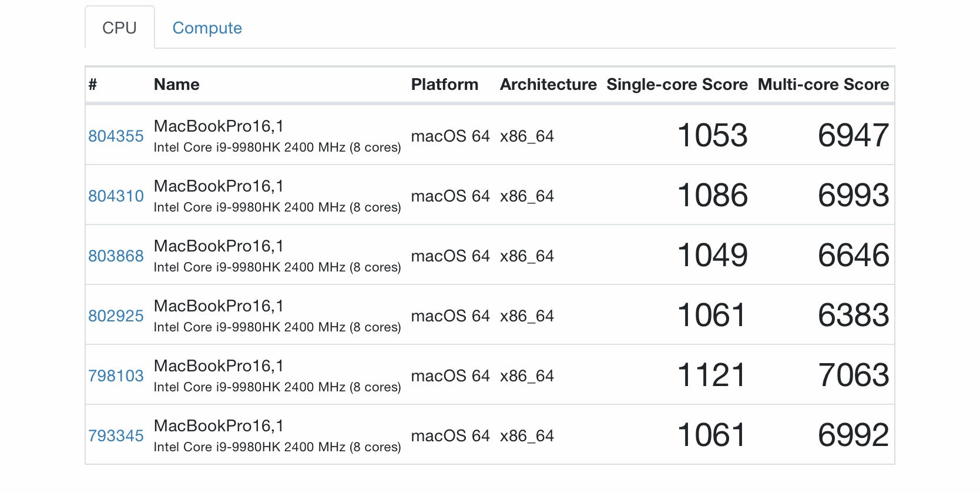Open the 793345 benchmark entry
This screenshot has height=493, width=980.
tap(116, 436)
